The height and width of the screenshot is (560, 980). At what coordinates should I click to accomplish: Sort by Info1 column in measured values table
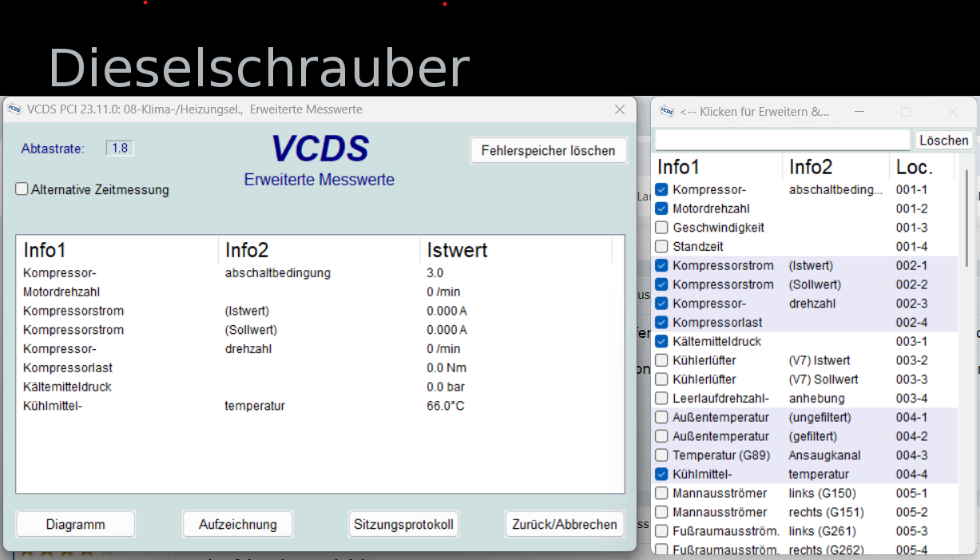[x=117, y=250]
